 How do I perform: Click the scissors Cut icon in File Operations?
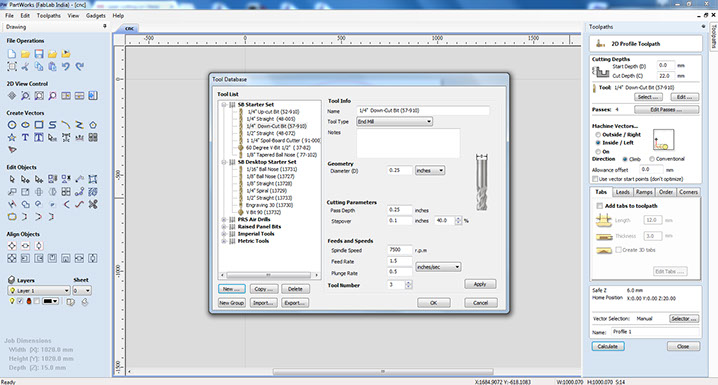[x=25, y=67]
